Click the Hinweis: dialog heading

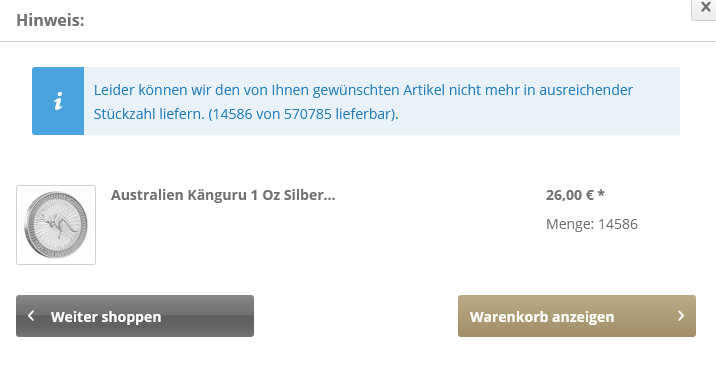[x=50, y=21]
